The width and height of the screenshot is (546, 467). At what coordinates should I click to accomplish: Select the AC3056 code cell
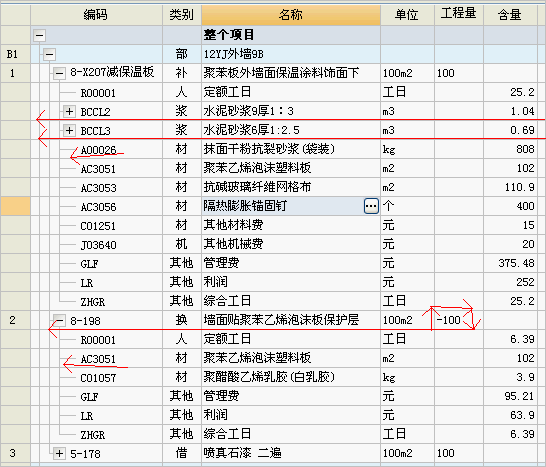98,207
